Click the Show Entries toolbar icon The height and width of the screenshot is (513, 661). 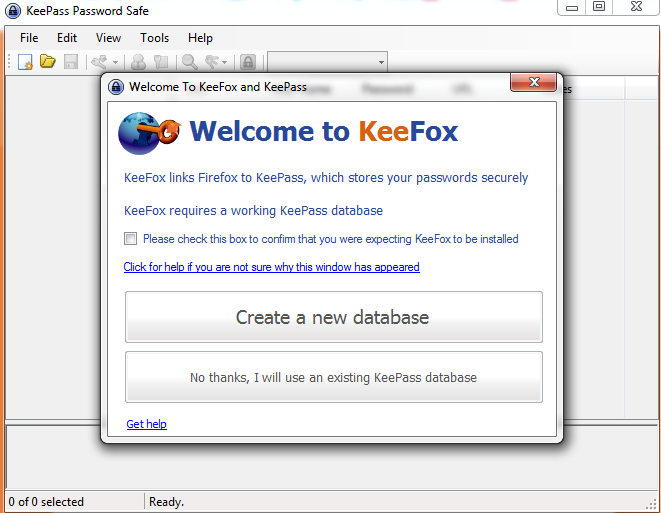click(x=212, y=62)
